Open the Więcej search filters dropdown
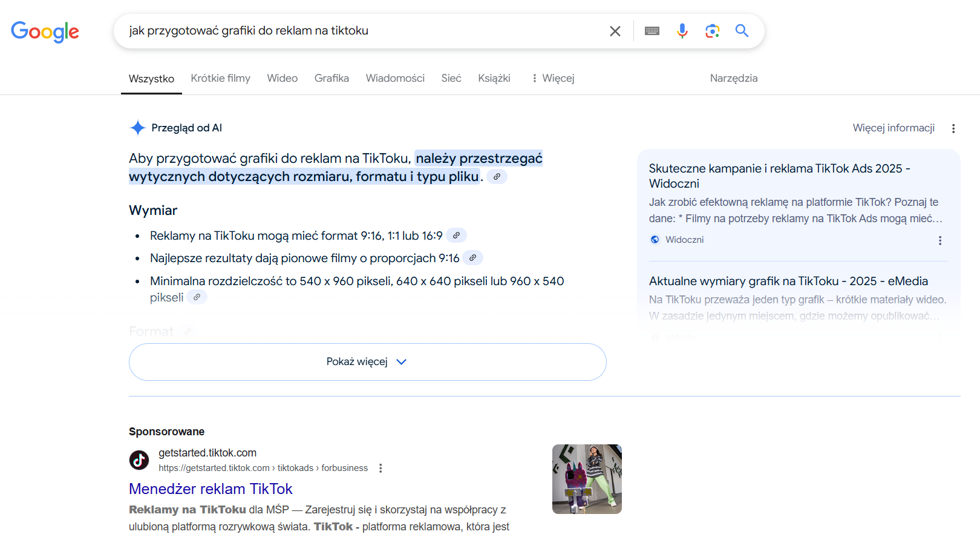980x537 pixels. [553, 78]
